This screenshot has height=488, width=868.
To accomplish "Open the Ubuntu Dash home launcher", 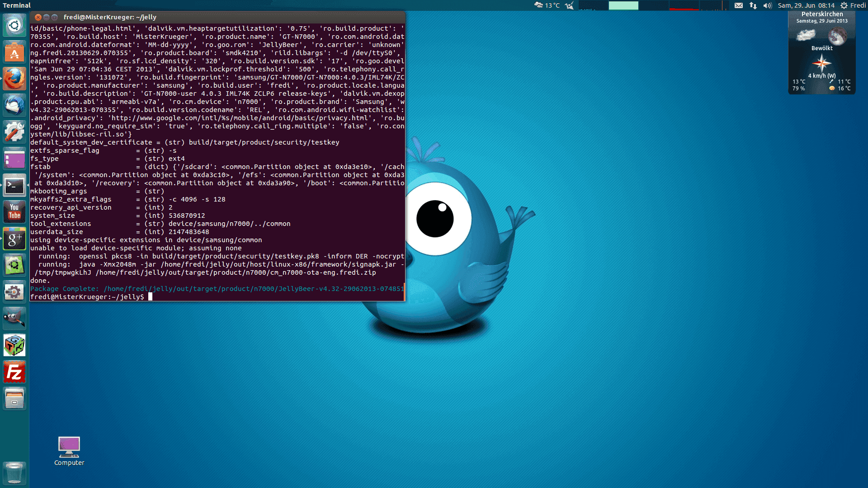I will pyautogui.click(x=14, y=25).
